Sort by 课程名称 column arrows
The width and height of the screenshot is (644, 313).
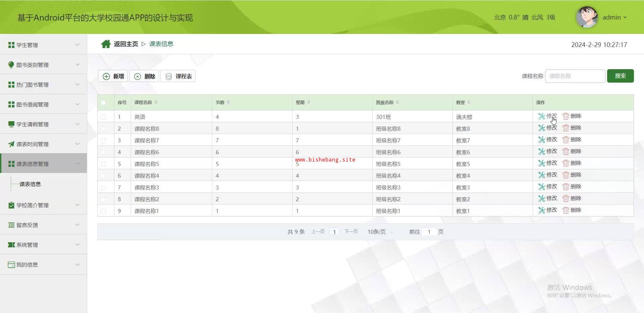click(156, 102)
